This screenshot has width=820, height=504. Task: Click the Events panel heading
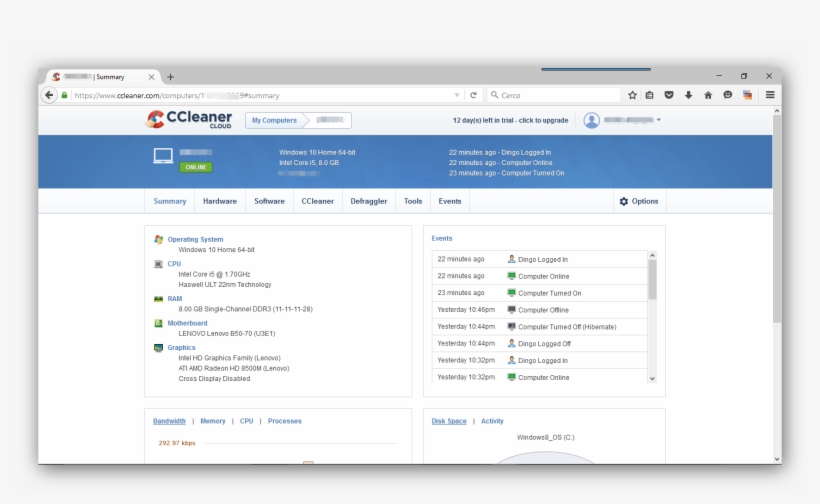coord(442,238)
